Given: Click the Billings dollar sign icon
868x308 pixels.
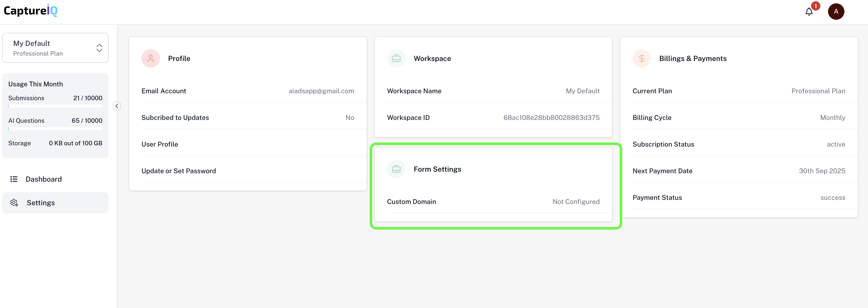Looking at the screenshot, I should 642,58.
